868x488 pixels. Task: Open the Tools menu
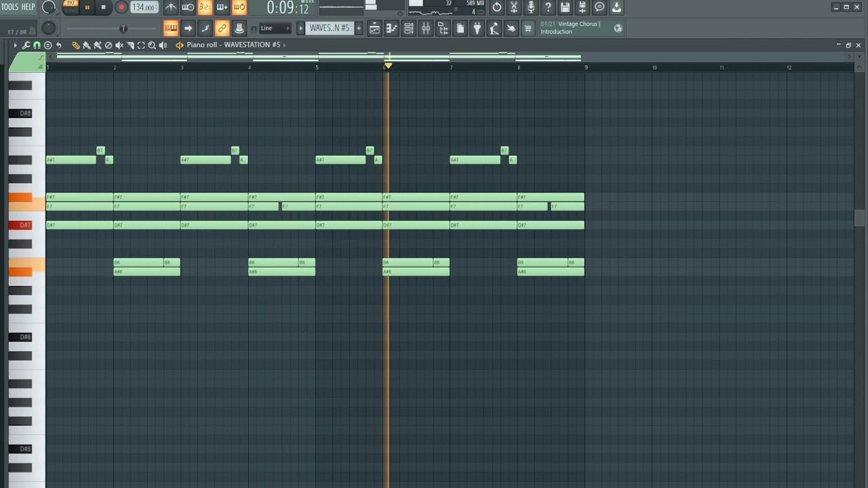9,7
